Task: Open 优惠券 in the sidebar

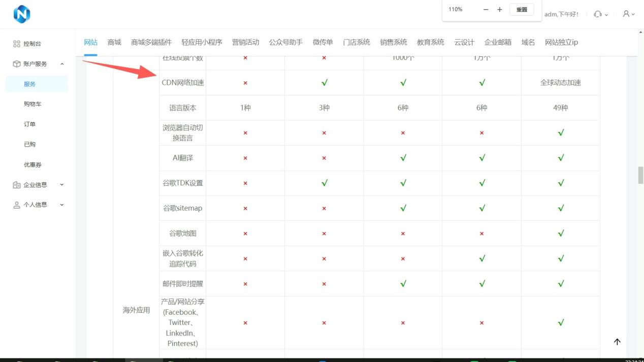Action: tap(33, 164)
